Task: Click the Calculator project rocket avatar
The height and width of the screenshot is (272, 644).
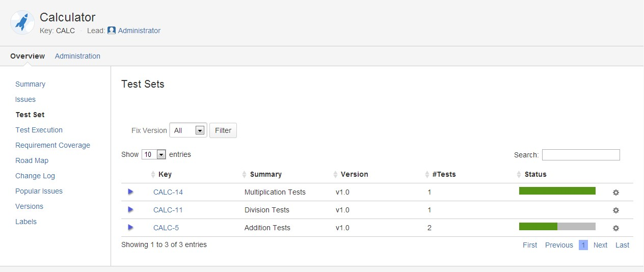Action: coord(22,23)
